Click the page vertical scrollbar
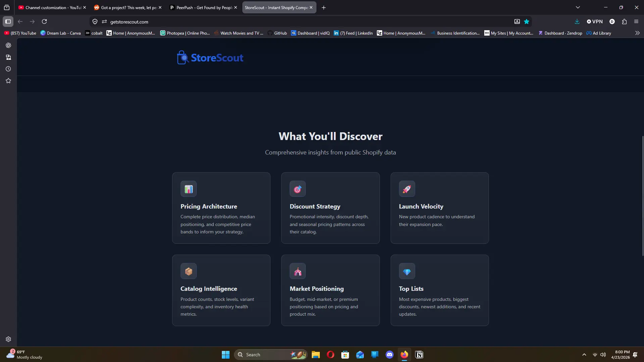 point(643,195)
